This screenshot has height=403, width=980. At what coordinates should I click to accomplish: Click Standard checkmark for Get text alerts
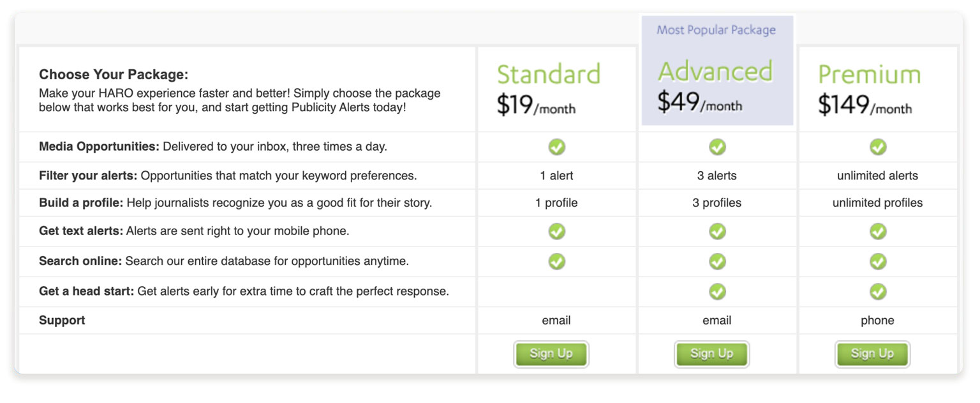[557, 231]
